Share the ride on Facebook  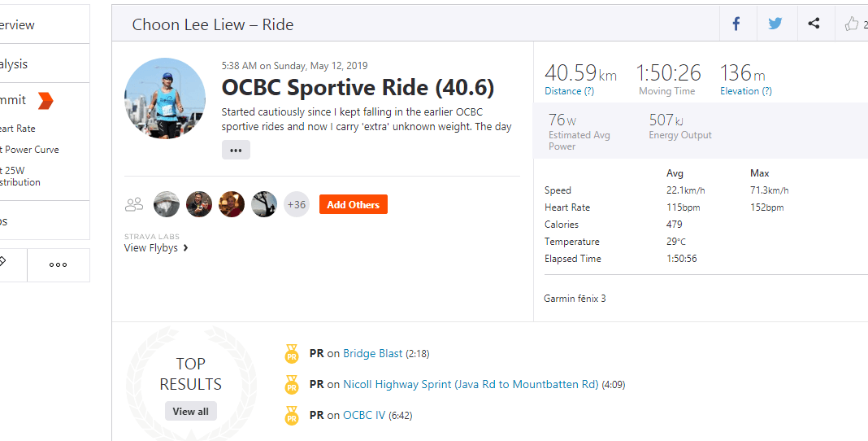click(x=736, y=24)
